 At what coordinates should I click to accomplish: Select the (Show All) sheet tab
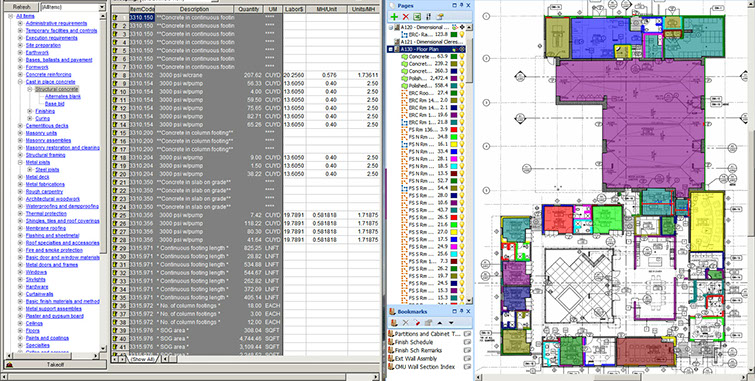point(143,359)
